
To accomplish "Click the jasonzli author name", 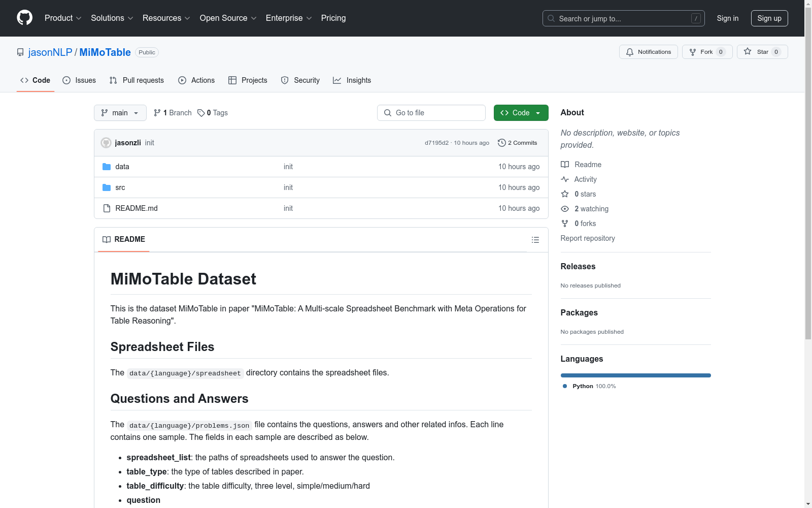I will (x=128, y=143).
